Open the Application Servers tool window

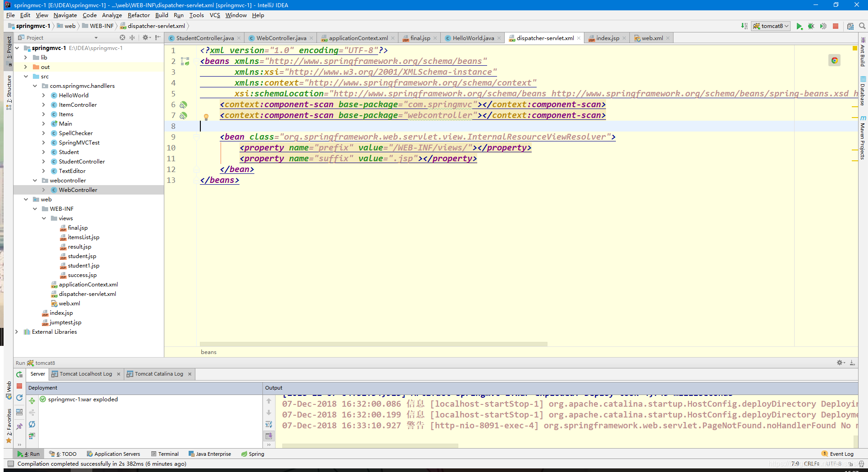(x=113, y=454)
